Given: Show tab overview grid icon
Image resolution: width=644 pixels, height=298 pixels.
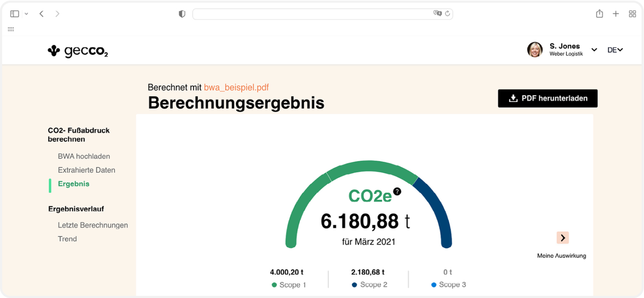Looking at the screenshot, I should (632, 14).
